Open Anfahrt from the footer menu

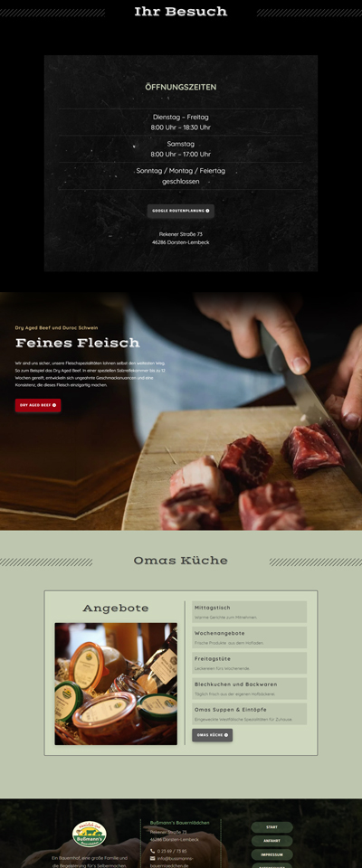coord(272,841)
